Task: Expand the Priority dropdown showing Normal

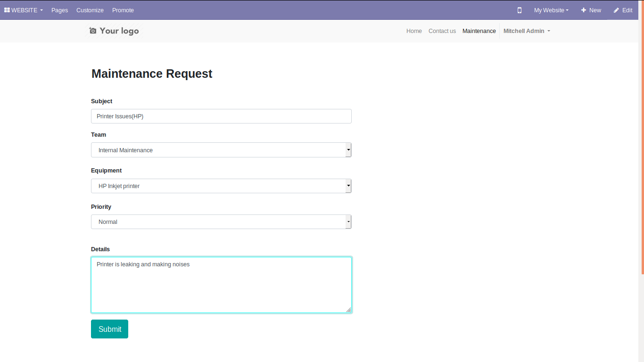Action: point(221,222)
